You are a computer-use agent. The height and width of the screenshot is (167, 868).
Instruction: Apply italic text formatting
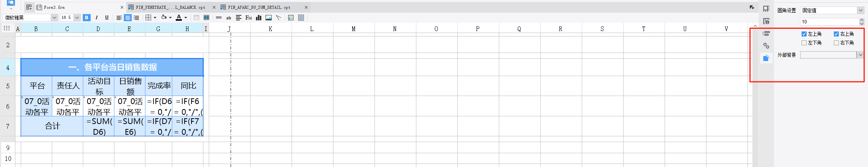coord(96,18)
